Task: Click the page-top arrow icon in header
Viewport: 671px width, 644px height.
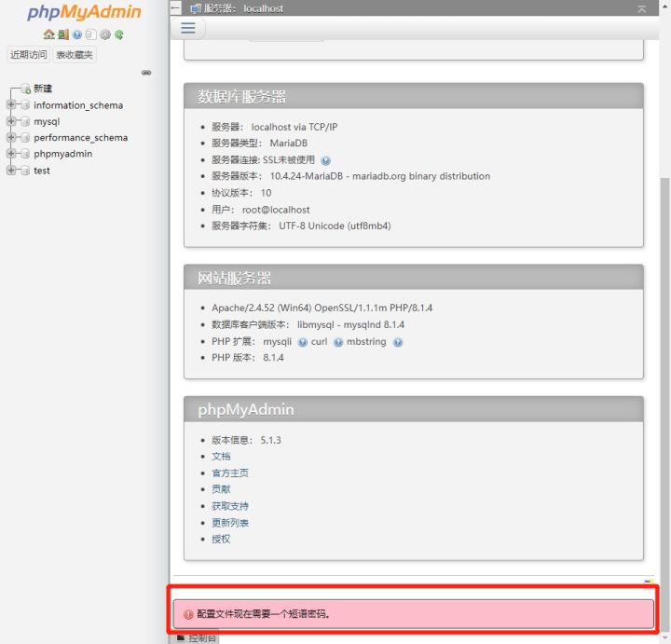Action: coord(641,8)
